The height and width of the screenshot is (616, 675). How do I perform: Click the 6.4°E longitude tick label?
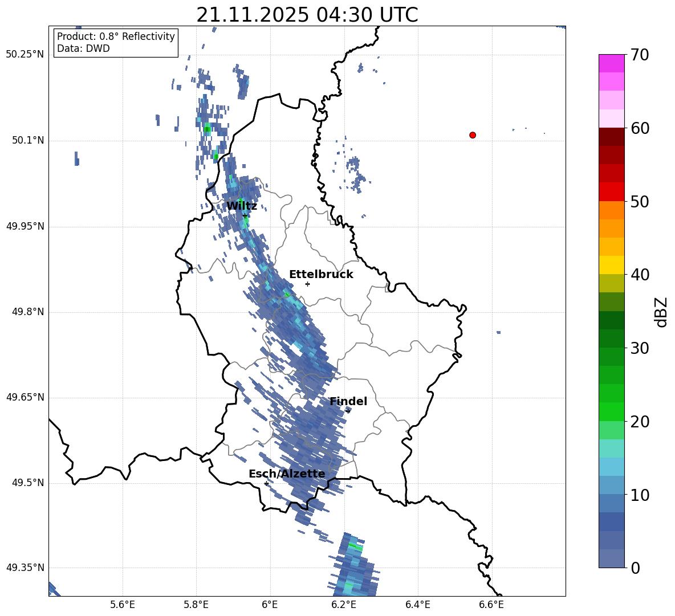click(x=418, y=605)
